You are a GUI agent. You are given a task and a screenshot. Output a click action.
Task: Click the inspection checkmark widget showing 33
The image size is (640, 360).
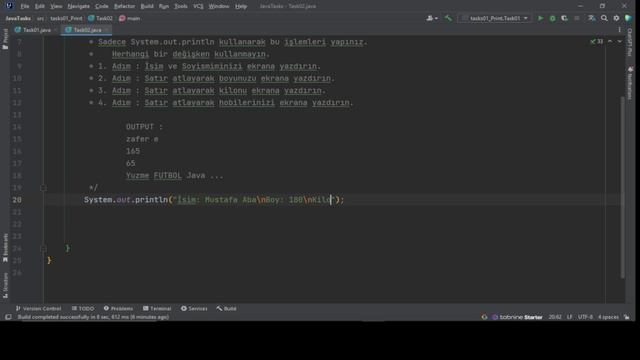pos(596,41)
